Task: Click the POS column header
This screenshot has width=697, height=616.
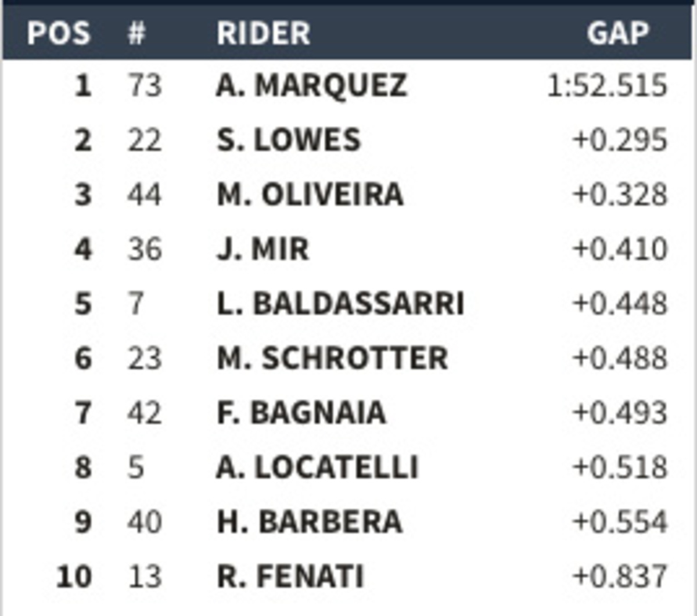Action: pos(59,33)
